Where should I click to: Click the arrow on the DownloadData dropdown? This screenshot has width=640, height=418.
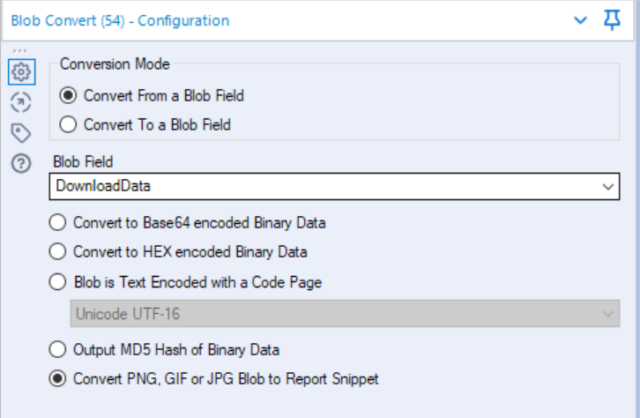[x=608, y=187]
